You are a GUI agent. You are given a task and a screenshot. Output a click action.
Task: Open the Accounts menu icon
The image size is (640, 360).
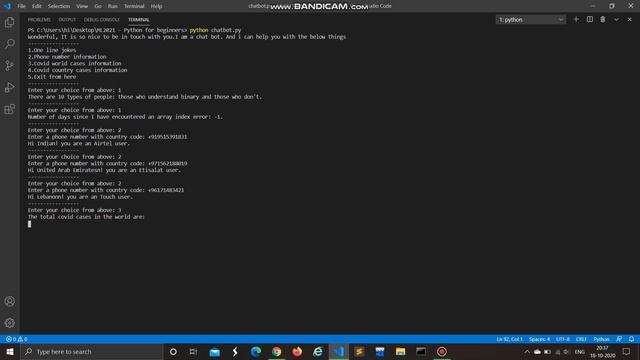click(x=9, y=301)
